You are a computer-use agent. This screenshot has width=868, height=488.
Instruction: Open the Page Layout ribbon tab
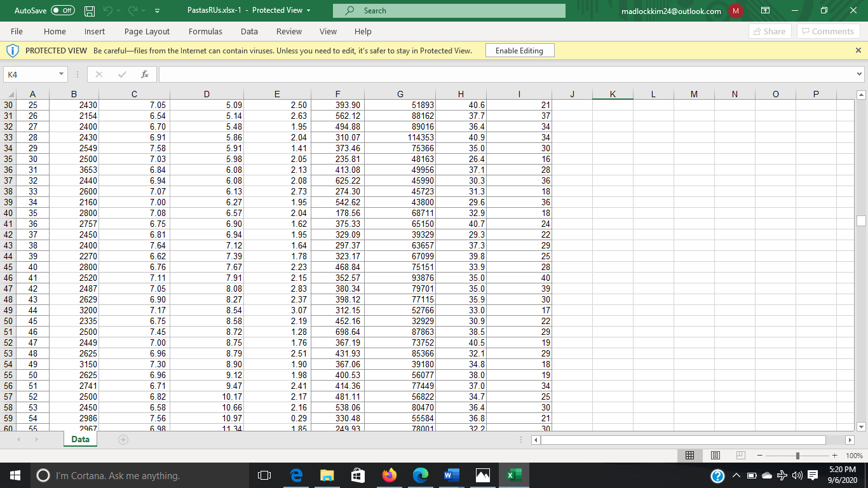(x=147, y=31)
